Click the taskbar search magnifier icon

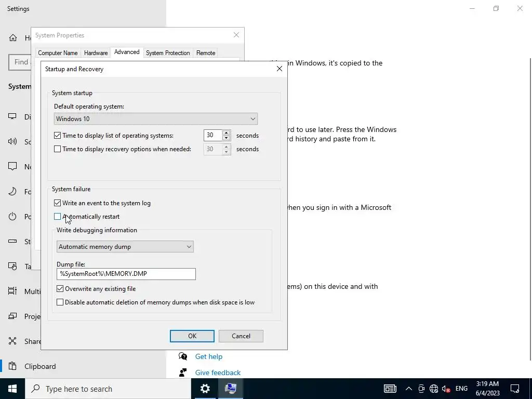35,389
